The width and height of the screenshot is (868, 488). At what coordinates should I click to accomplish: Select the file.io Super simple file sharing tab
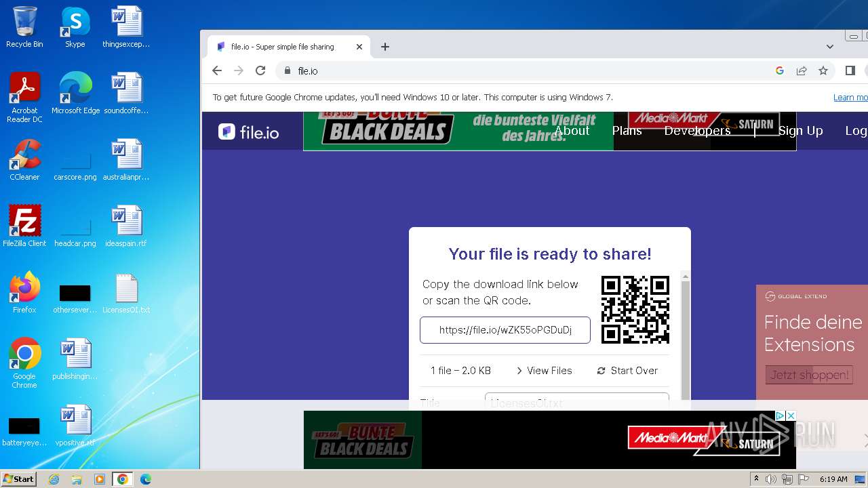(288, 47)
